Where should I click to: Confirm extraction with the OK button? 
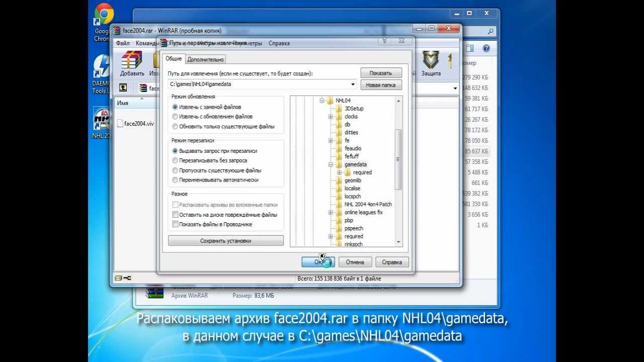tap(318, 262)
